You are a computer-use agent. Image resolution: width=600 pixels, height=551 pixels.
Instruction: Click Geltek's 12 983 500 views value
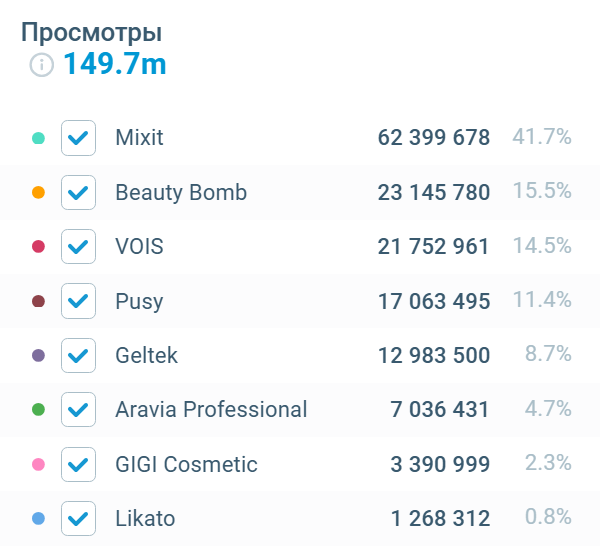click(x=434, y=355)
